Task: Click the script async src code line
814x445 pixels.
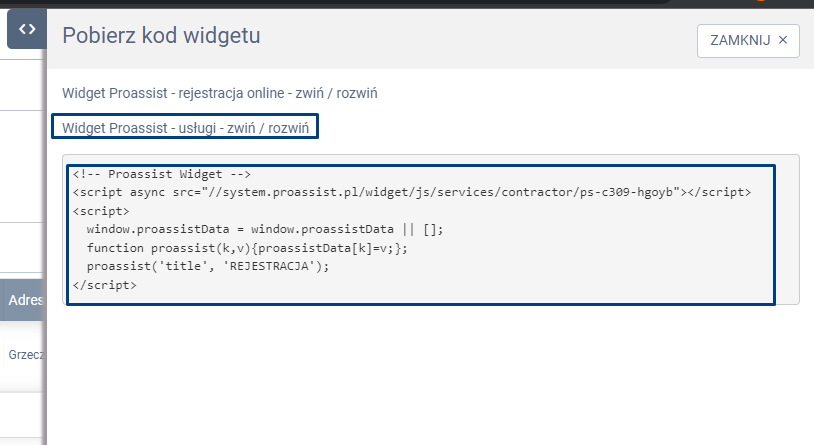Action: [x=412, y=193]
